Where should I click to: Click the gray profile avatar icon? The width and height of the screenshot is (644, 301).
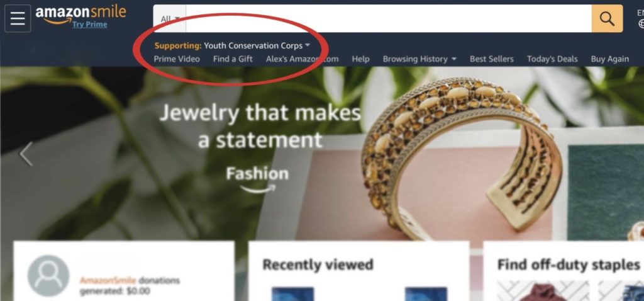[48, 276]
